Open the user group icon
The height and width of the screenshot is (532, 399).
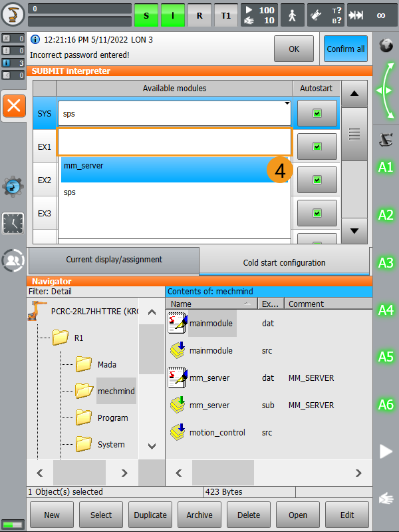[13, 260]
